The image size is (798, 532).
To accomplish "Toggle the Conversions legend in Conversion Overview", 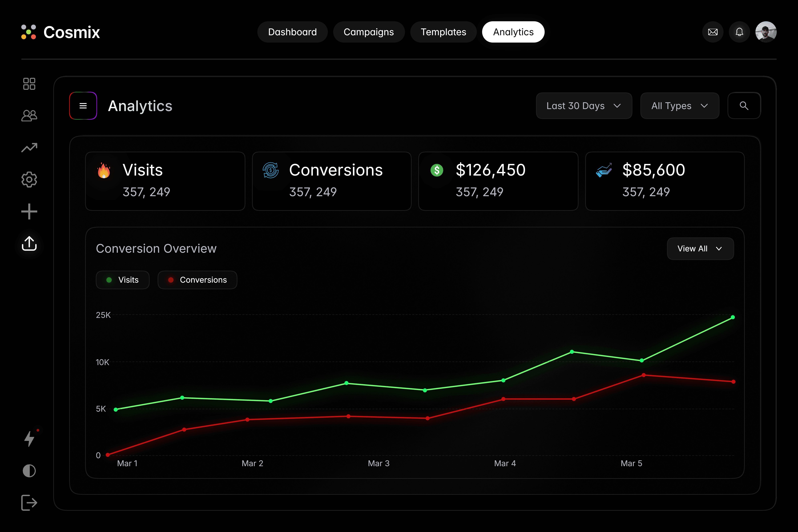I will pos(198,280).
